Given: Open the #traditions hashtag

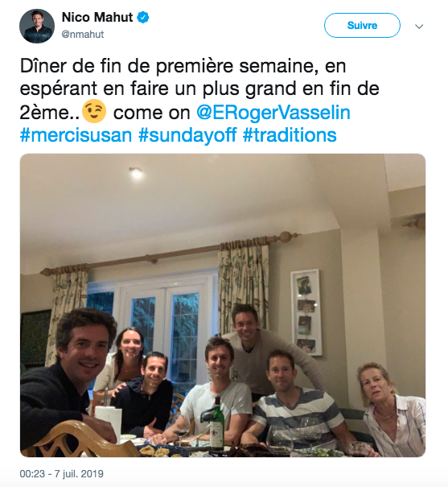Looking at the screenshot, I should (290, 135).
